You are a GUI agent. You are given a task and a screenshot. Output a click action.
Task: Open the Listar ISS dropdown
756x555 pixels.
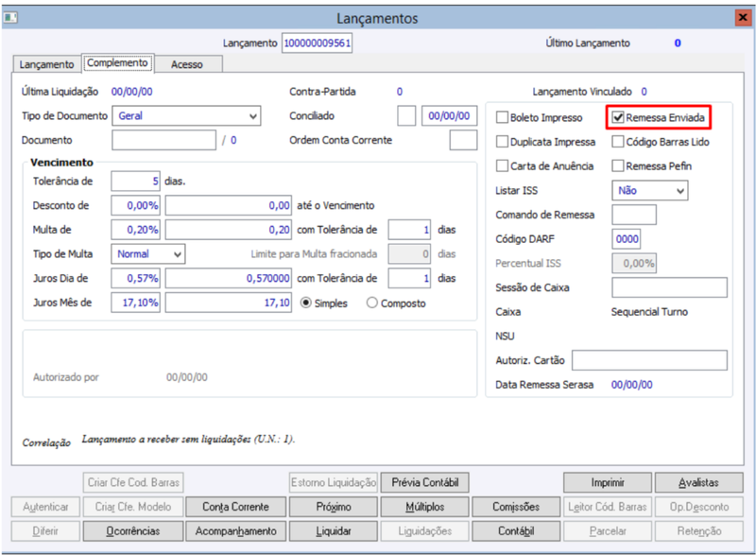pos(650,190)
